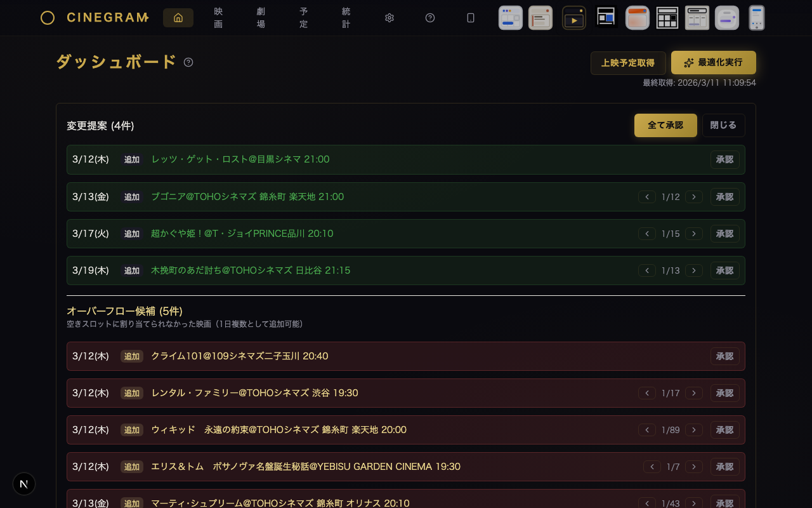Click the 全て承認 button
Image resolution: width=812 pixels, height=508 pixels.
tap(665, 125)
